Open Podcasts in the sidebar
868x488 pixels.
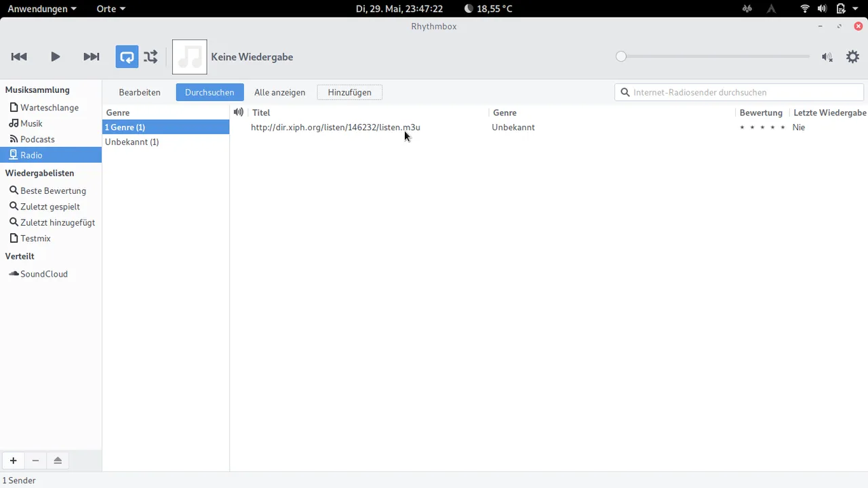pyautogui.click(x=51, y=139)
